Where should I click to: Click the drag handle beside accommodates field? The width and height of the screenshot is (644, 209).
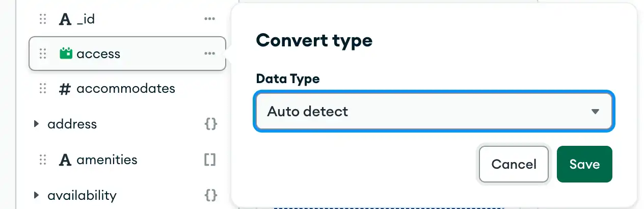43,89
